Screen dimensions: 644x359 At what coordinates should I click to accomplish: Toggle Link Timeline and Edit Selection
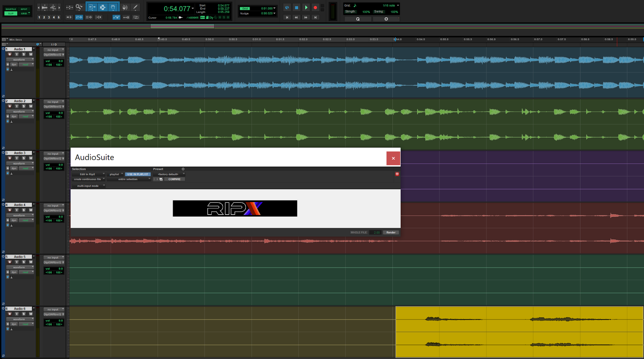tap(79, 17)
